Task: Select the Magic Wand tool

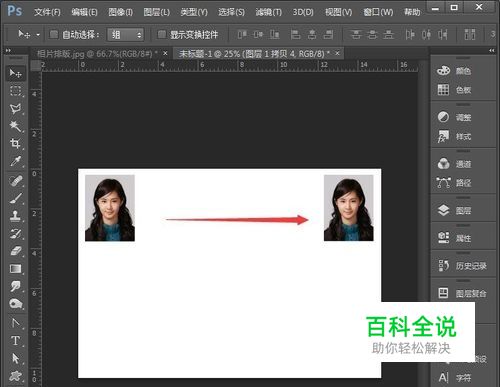Action: click(15, 126)
